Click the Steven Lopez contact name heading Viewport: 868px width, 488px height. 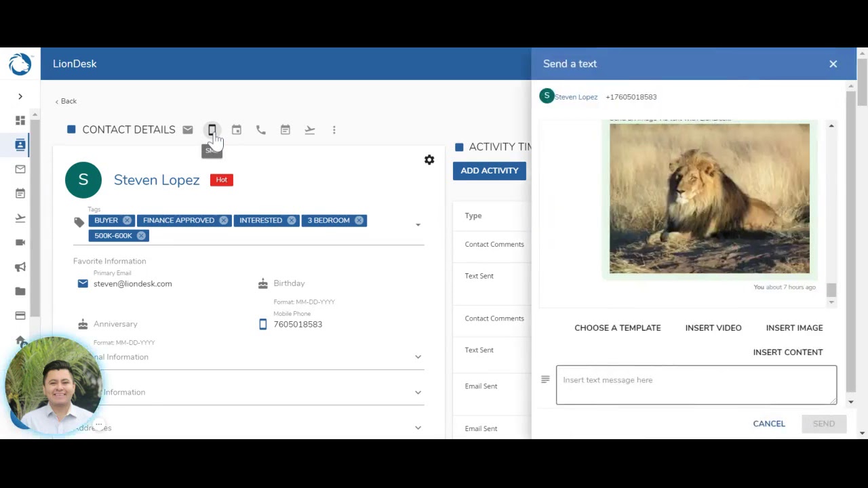click(157, 180)
